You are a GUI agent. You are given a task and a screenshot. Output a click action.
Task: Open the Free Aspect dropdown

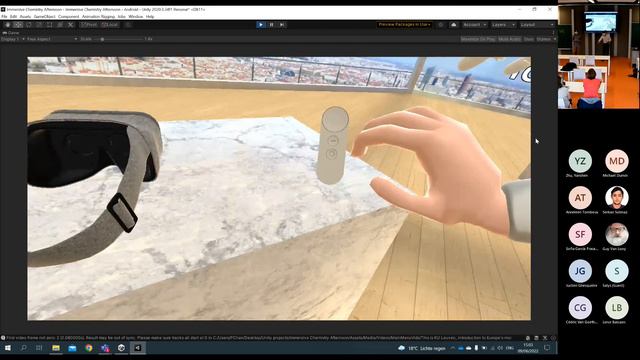52,39
